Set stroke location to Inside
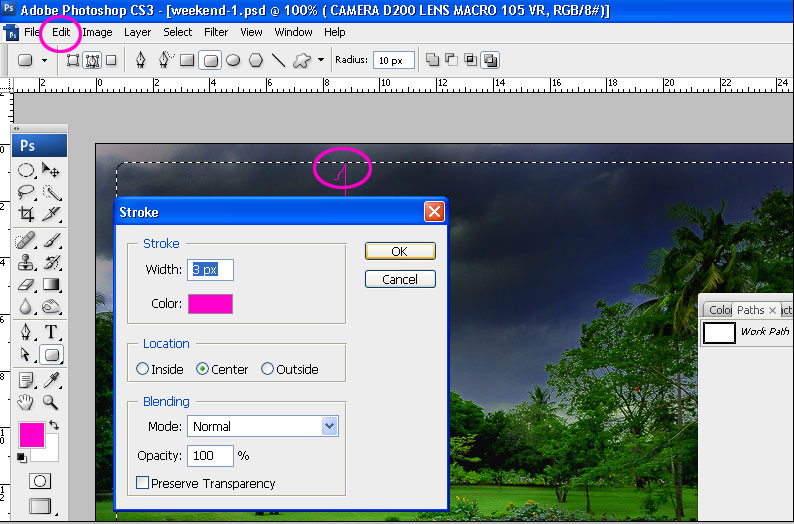Screen dimensions: 794x524 click(x=143, y=369)
